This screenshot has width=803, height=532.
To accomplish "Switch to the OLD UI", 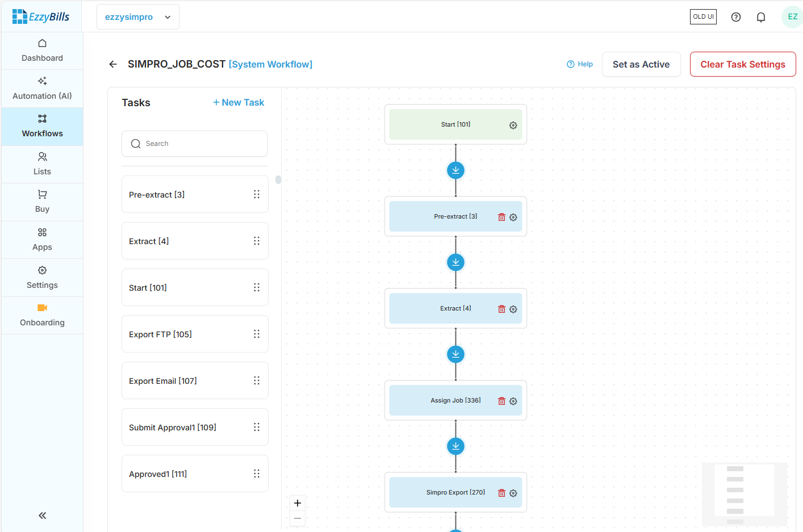I will coord(703,17).
